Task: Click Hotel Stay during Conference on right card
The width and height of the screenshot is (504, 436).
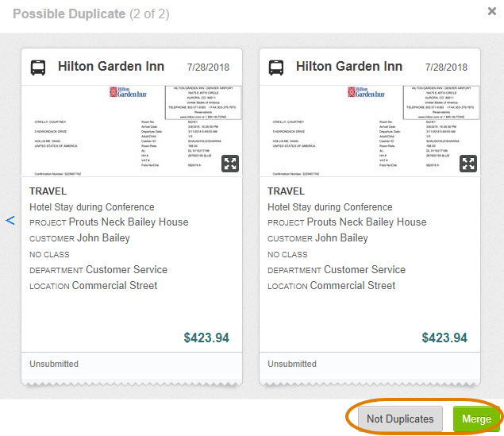Action: pyautogui.click(x=330, y=207)
